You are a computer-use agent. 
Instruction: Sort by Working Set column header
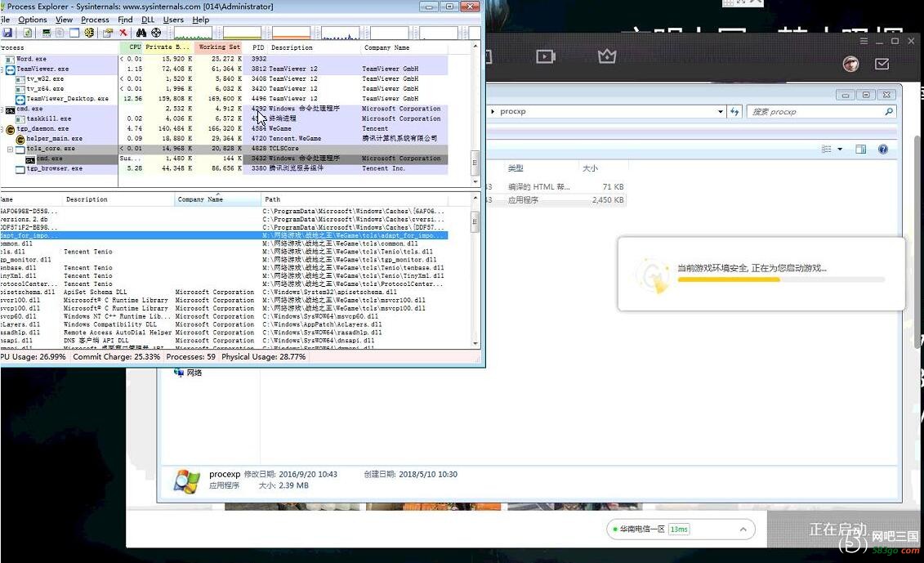point(219,47)
